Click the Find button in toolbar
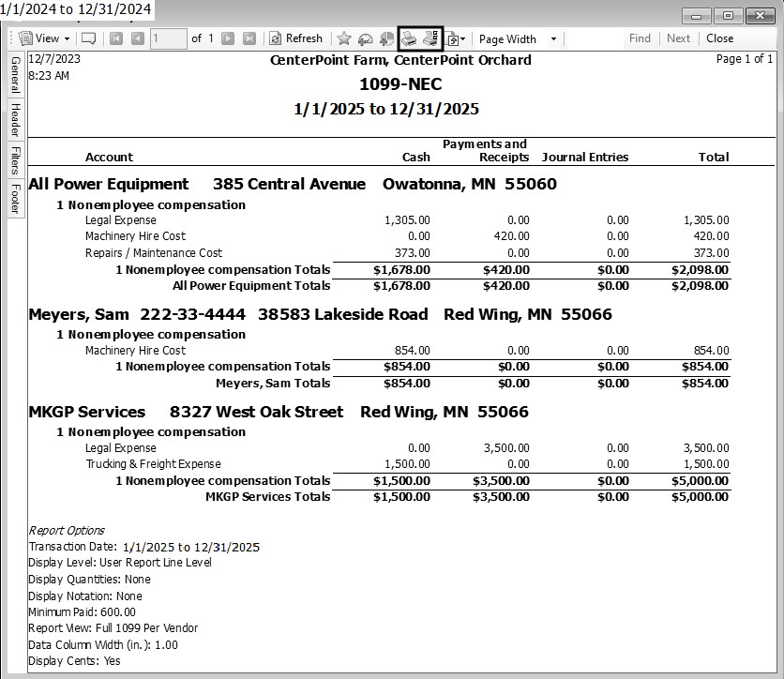 point(640,38)
